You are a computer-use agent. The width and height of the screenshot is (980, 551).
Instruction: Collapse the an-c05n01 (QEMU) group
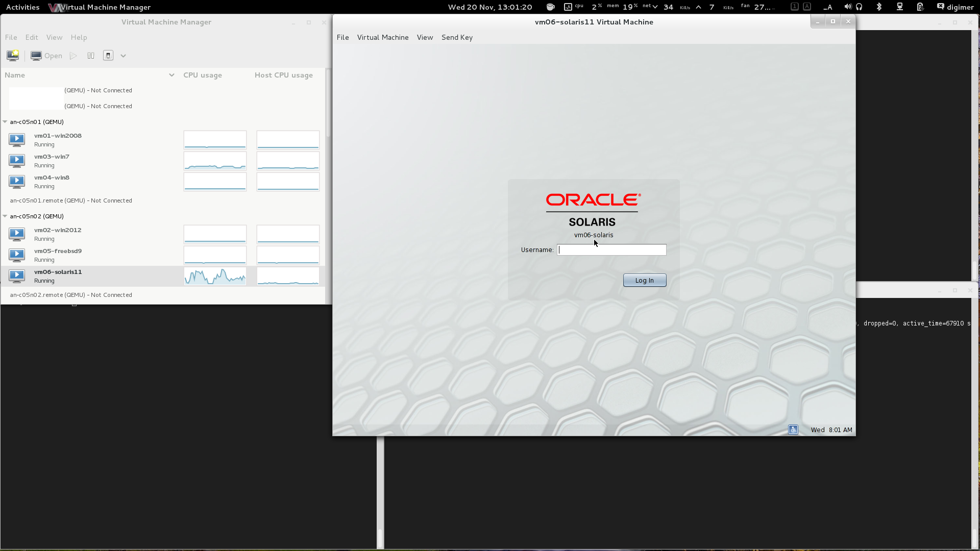pyautogui.click(x=5, y=122)
